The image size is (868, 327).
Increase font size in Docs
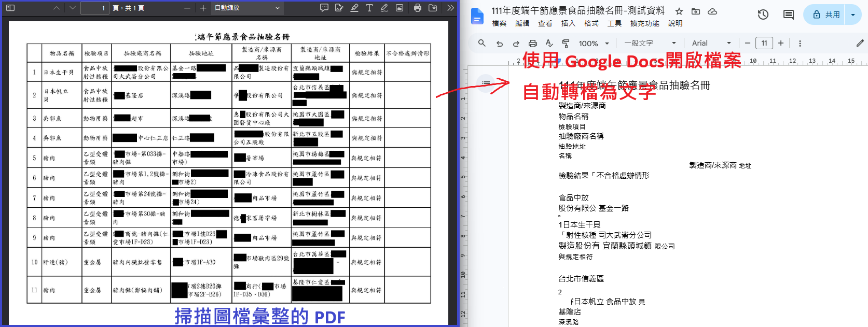point(781,43)
